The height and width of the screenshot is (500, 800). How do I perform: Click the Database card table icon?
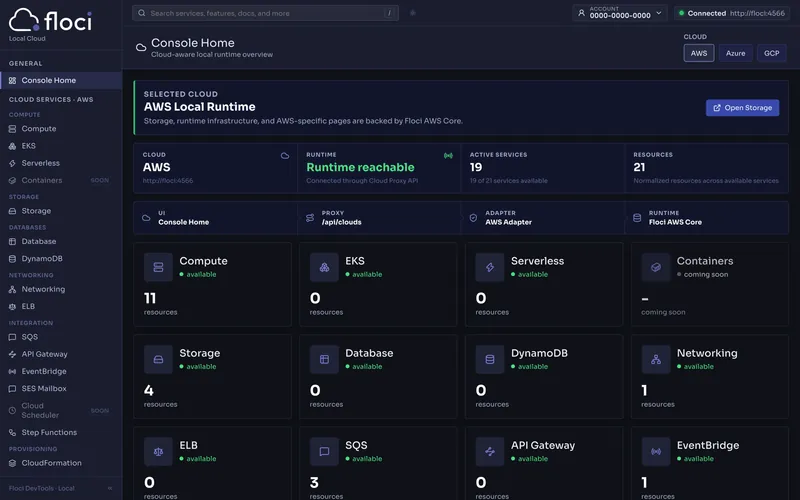pos(324,359)
